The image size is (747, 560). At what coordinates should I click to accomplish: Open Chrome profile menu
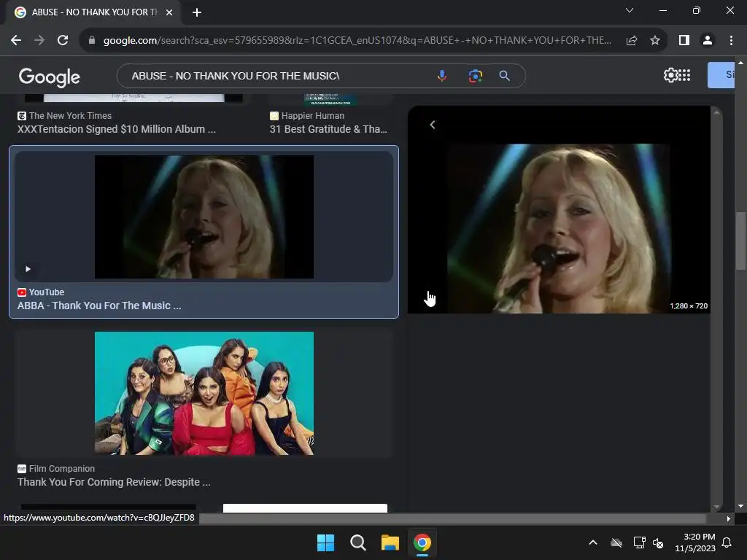point(708,41)
